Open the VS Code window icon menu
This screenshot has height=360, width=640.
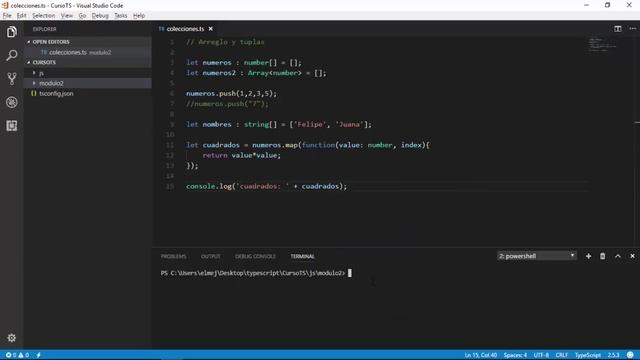(5, 5)
